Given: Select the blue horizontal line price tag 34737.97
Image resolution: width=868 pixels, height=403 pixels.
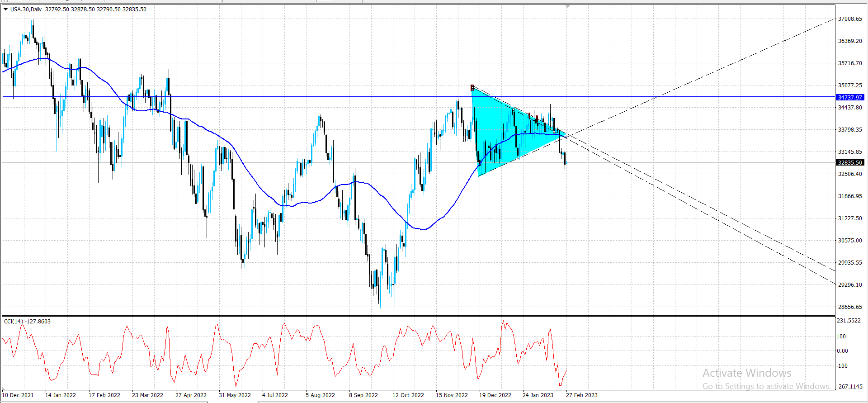Looking at the screenshot, I should (850, 97).
